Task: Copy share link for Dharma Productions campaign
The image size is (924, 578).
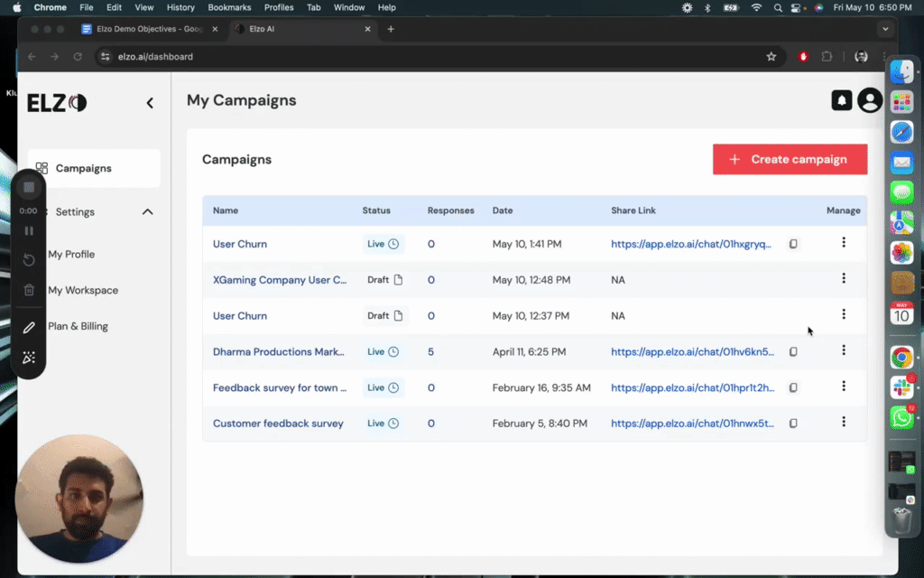Action: tap(793, 352)
